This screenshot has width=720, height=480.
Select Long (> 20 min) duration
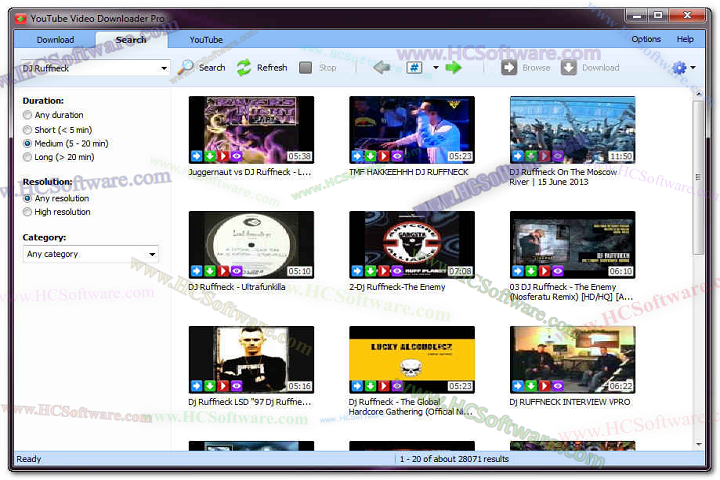pyautogui.click(x=28, y=157)
